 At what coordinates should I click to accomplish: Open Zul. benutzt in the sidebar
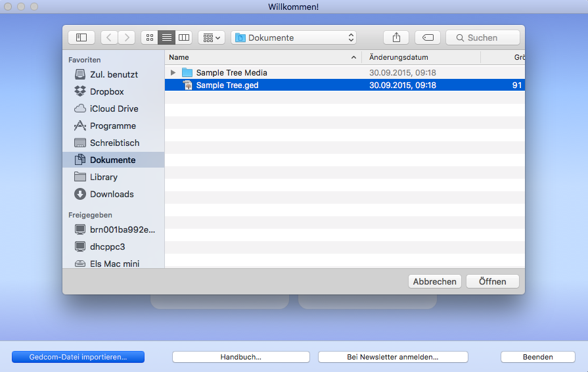(113, 74)
